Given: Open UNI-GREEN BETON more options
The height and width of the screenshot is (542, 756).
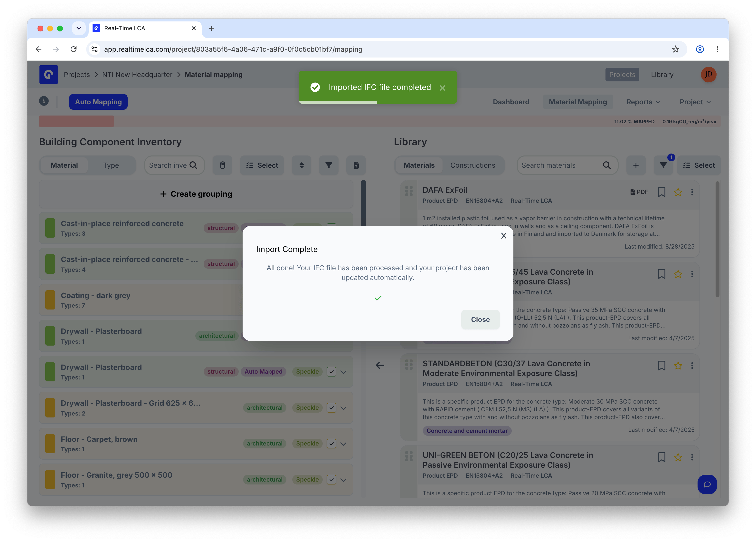Looking at the screenshot, I should (x=692, y=457).
